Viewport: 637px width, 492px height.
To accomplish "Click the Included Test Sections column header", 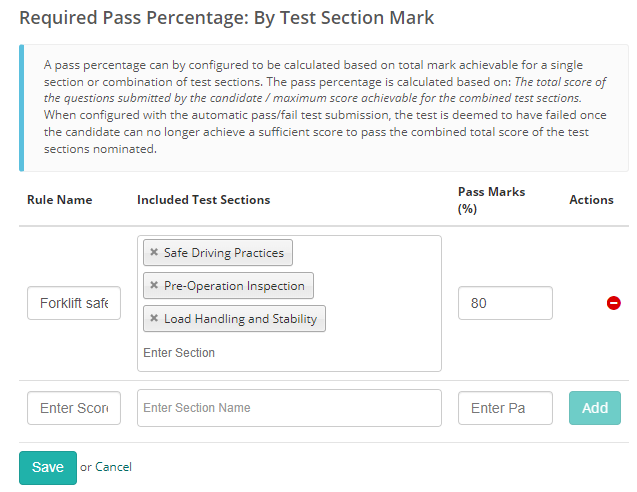I will click(203, 200).
